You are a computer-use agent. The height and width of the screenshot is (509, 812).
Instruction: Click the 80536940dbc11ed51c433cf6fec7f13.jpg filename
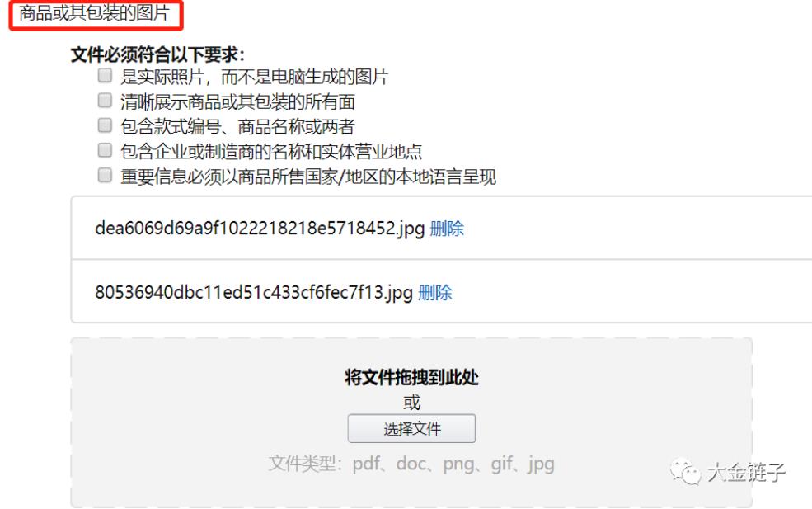[x=254, y=292]
